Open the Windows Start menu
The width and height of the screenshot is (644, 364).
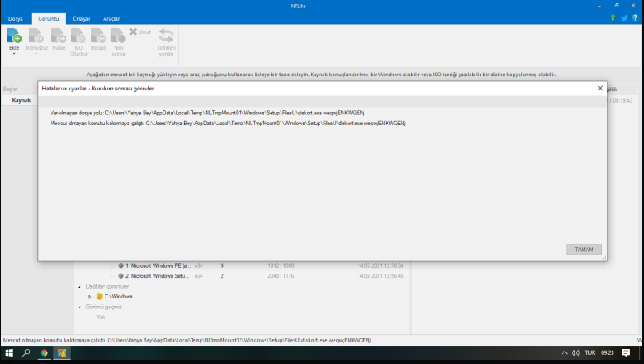[x=9, y=352]
